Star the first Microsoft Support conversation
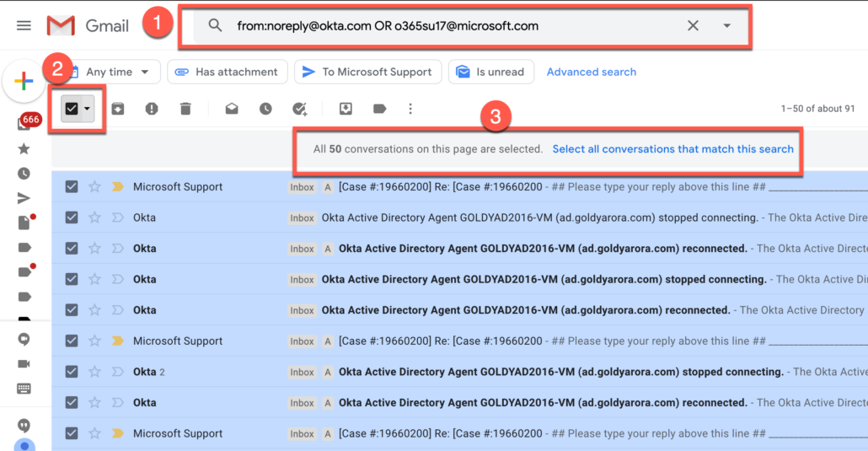Image resolution: width=868 pixels, height=451 pixels. tap(94, 186)
